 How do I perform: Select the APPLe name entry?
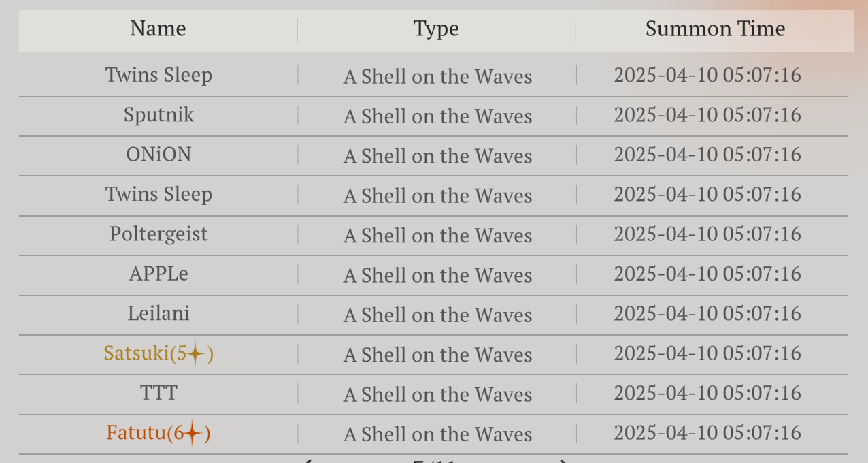coord(158,274)
